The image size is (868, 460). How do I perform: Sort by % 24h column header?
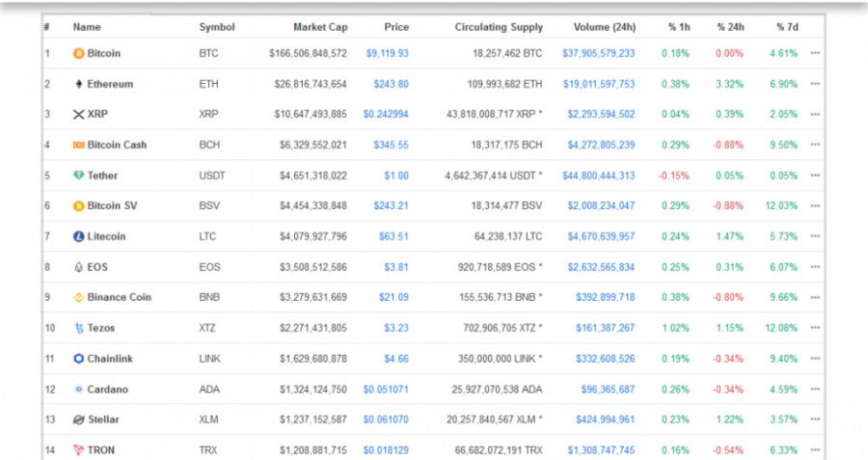tap(731, 27)
